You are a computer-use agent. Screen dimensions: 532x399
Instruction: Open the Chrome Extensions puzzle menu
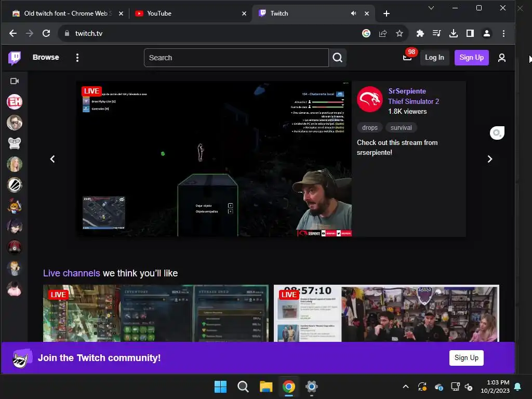(x=420, y=33)
